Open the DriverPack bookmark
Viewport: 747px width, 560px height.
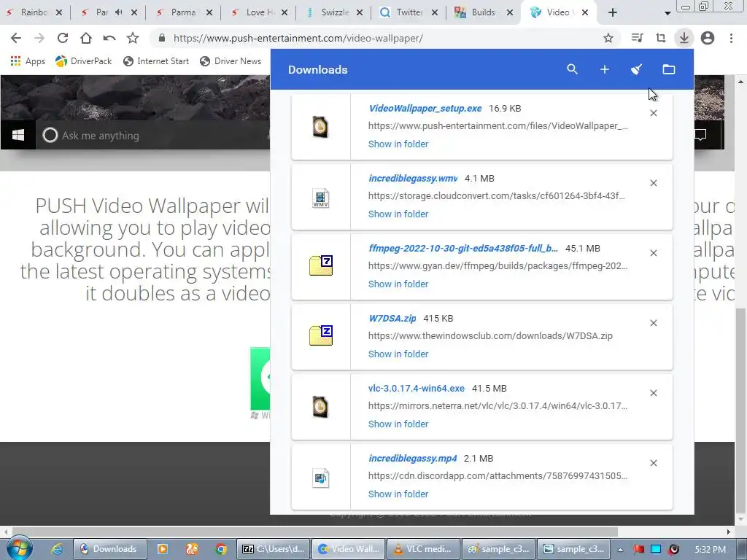[83, 61]
